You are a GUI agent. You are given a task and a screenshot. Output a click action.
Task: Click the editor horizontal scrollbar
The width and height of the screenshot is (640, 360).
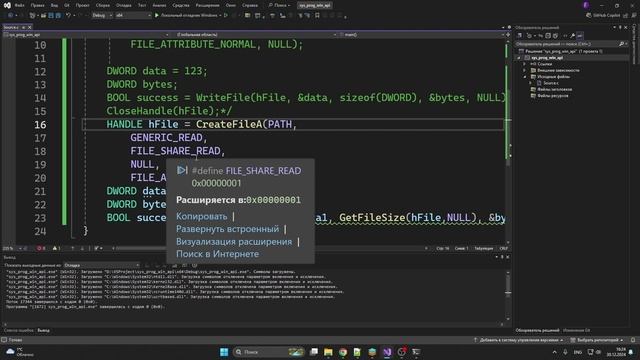pyautogui.click(x=269, y=248)
